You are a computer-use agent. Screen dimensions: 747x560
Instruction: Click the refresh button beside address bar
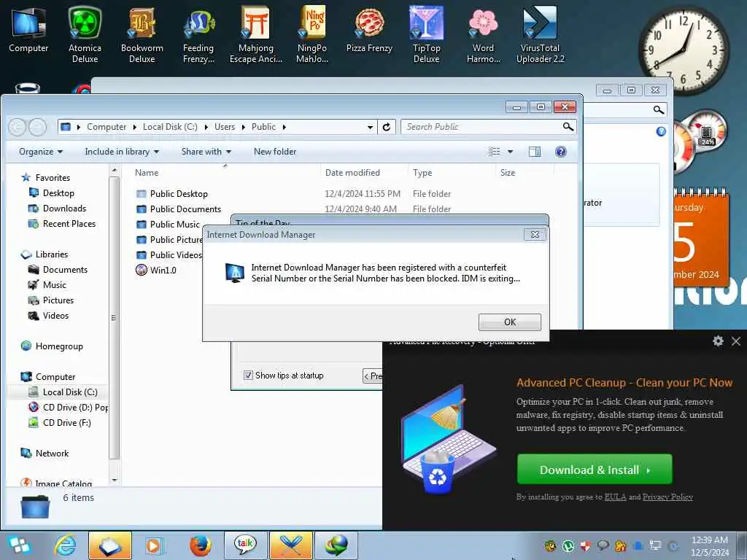(387, 127)
